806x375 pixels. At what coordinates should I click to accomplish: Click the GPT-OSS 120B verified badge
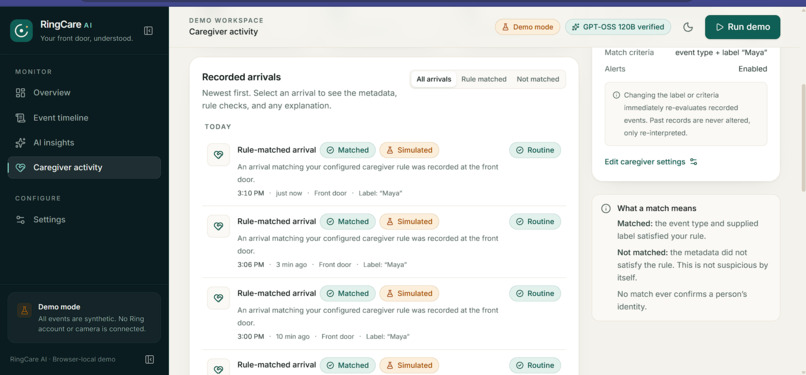[x=618, y=27]
